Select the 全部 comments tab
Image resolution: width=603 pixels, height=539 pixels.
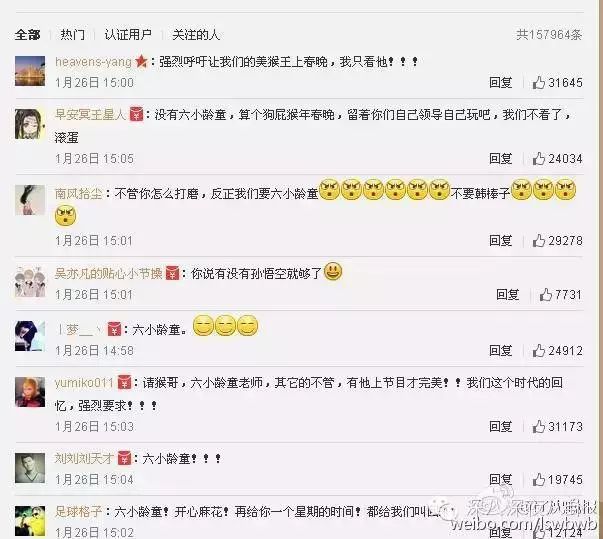(27, 35)
